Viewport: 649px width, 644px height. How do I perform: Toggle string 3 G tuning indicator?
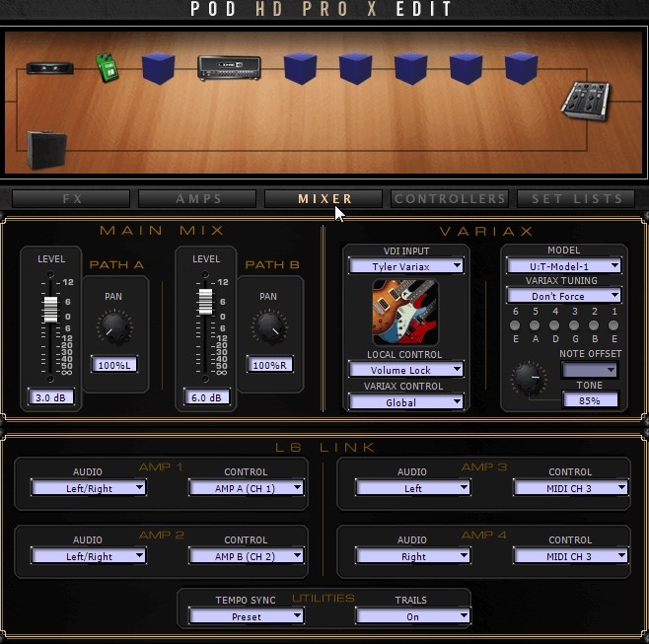point(574,325)
